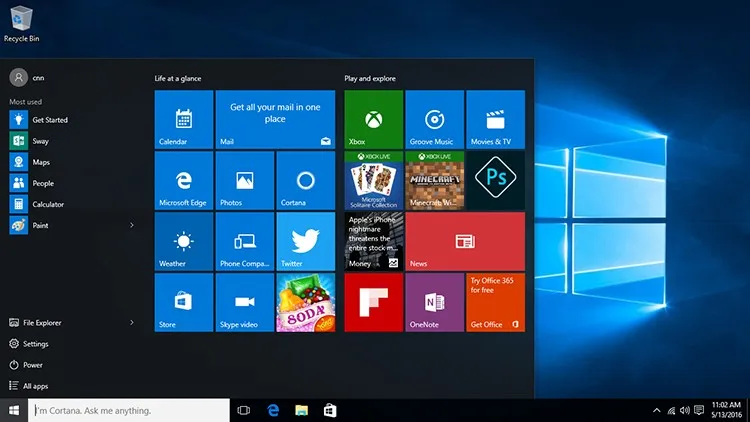Open the Minecraft tile

(x=434, y=180)
